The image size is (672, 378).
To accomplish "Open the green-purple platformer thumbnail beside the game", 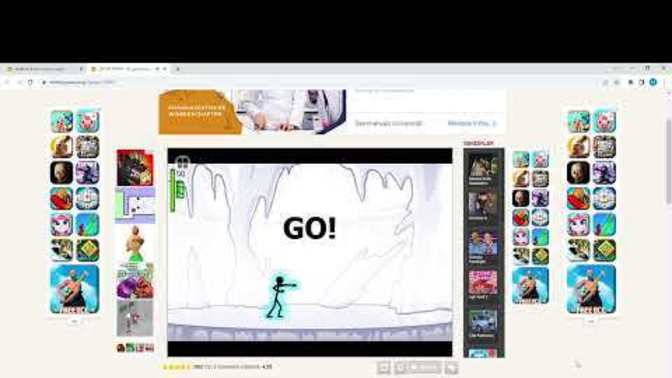I will 135,205.
